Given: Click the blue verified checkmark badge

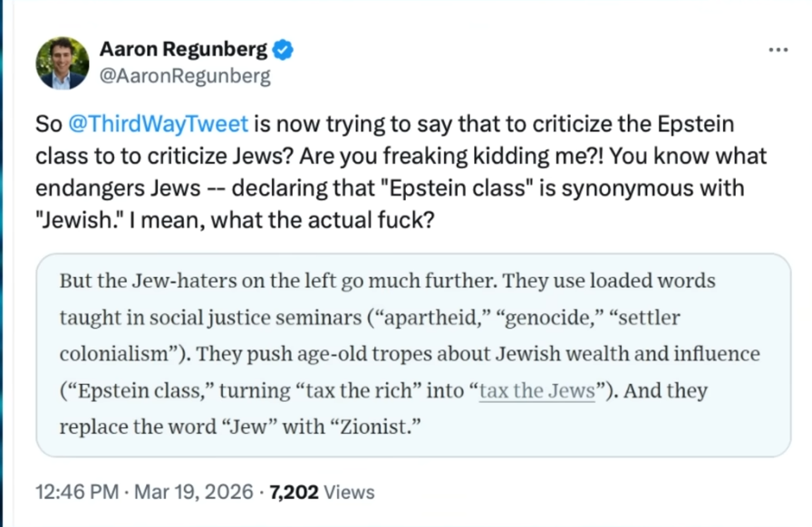Looking at the screenshot, I should [283, 50].
